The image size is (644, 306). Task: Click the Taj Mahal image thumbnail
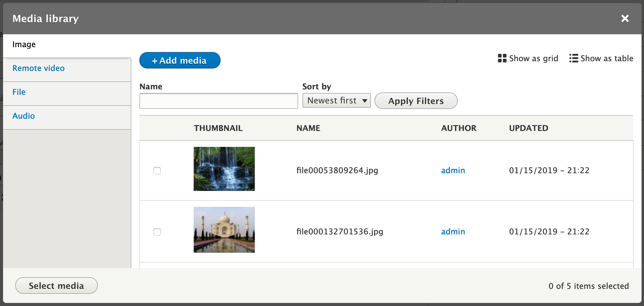click(x=224, y=230)
